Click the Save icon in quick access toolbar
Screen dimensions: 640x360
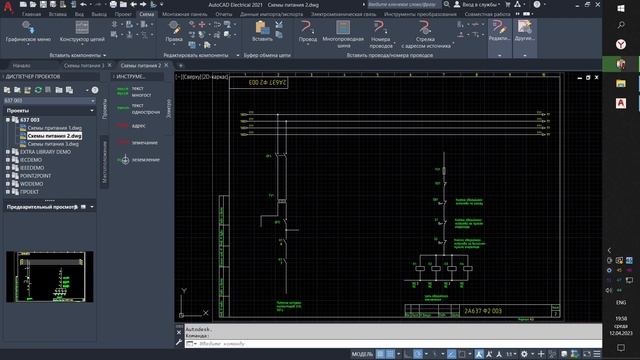(43, 4)
